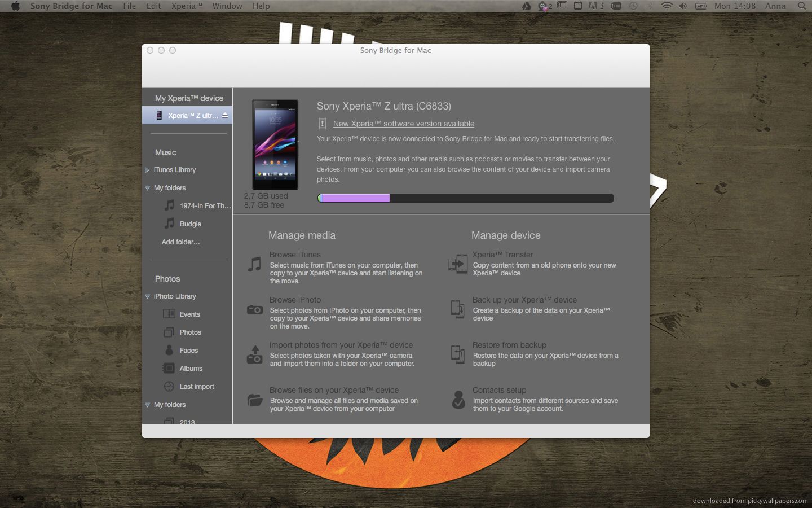This screenshot has height=508, width=812.
Task: Click the Back up device icon
Action: (x=457, y=309)
